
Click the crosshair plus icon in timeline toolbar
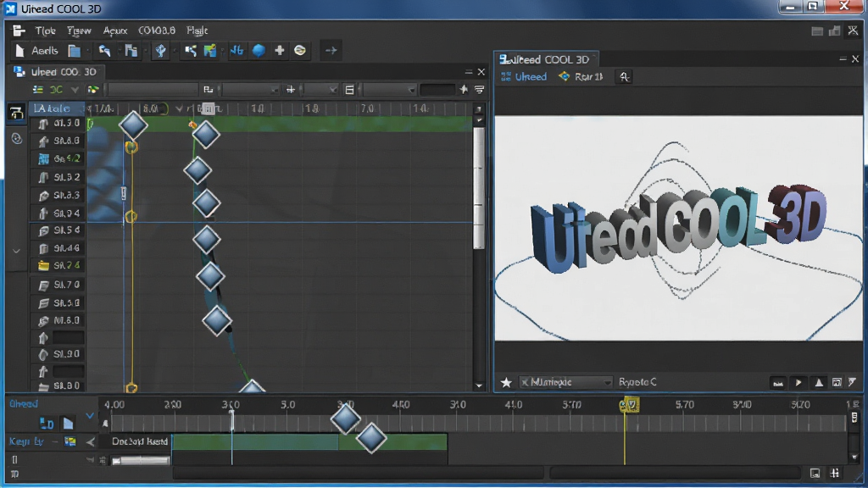(x=290, y=90)
